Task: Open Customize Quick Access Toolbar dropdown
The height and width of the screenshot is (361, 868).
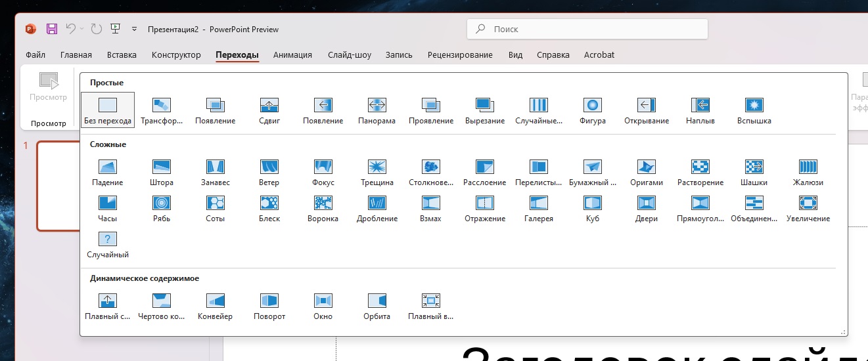Action: click(135, 29)
